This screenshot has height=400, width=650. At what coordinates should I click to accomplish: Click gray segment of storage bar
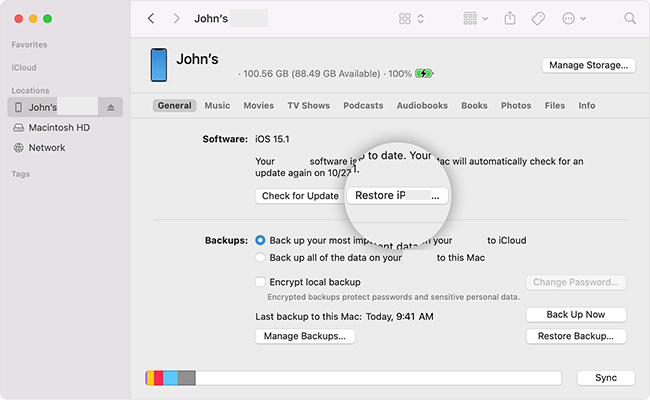[187, 378]
